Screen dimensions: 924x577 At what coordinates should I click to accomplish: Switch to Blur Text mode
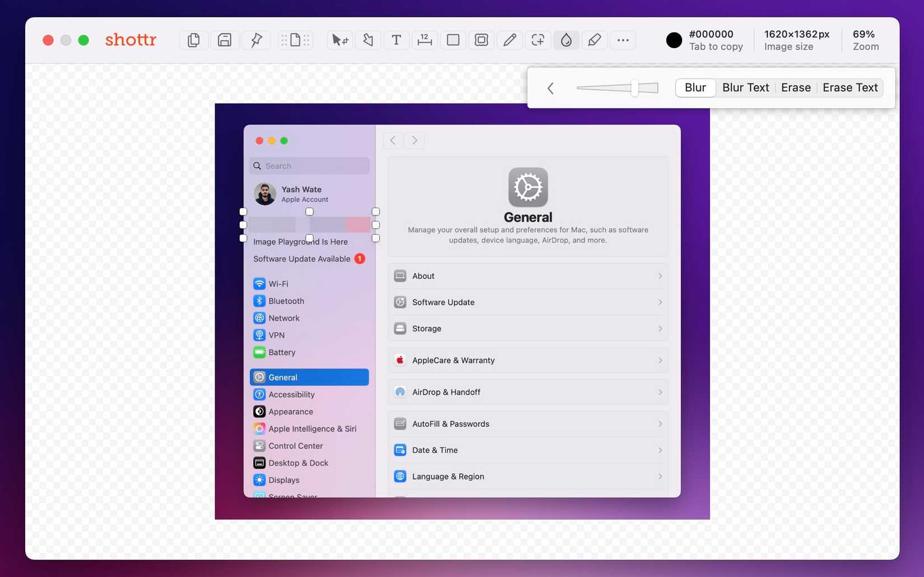(745, 87)
